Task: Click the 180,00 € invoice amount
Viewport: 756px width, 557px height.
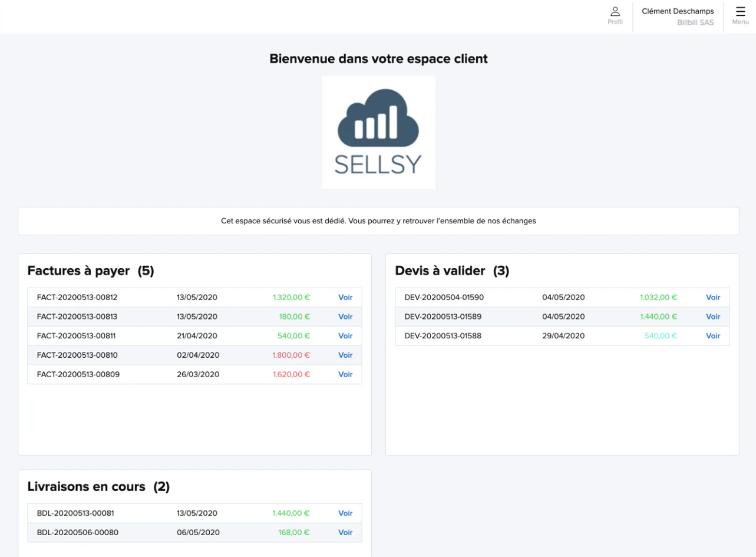Action: (295, 317)
